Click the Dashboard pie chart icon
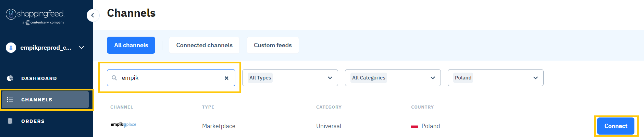 click(10, 78)
